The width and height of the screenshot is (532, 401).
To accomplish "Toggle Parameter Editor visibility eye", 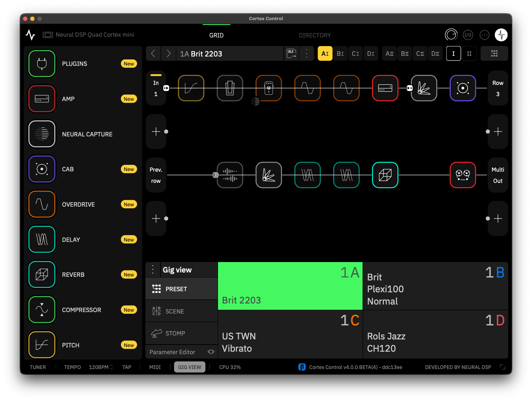I will [211, 352].
